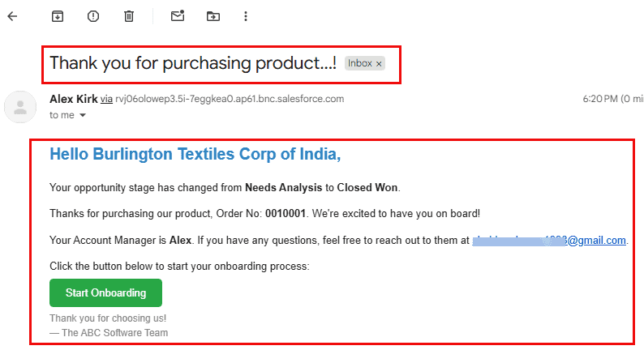Click sender name Alex Kirk

pos(73,99)
